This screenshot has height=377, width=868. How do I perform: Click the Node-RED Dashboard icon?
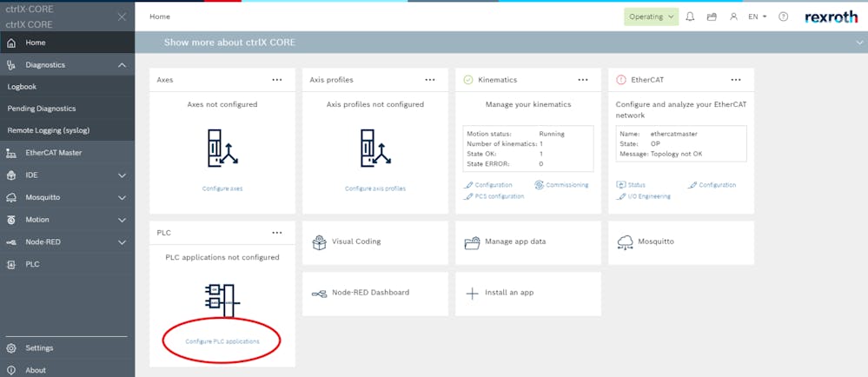pos(320,294)
